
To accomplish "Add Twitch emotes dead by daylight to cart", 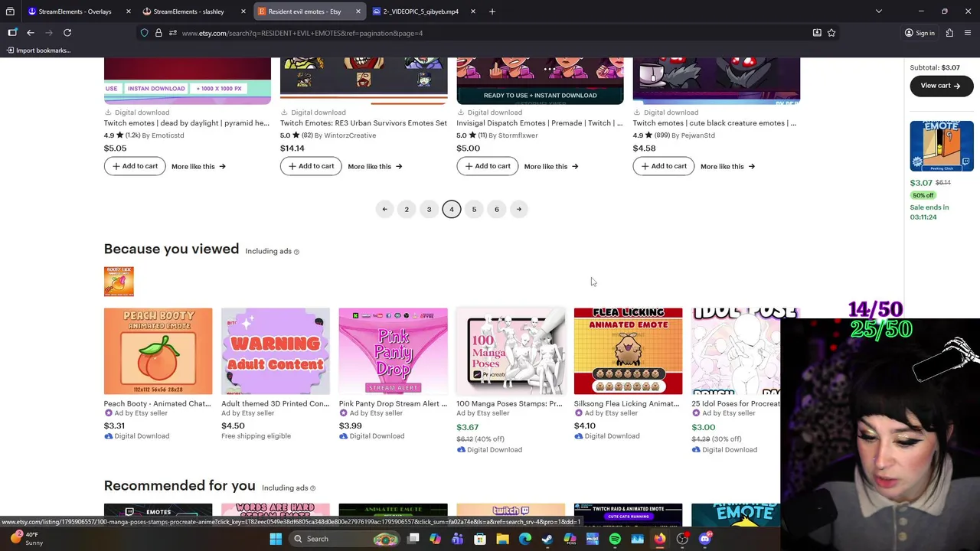I will click(x=135, y=166).
